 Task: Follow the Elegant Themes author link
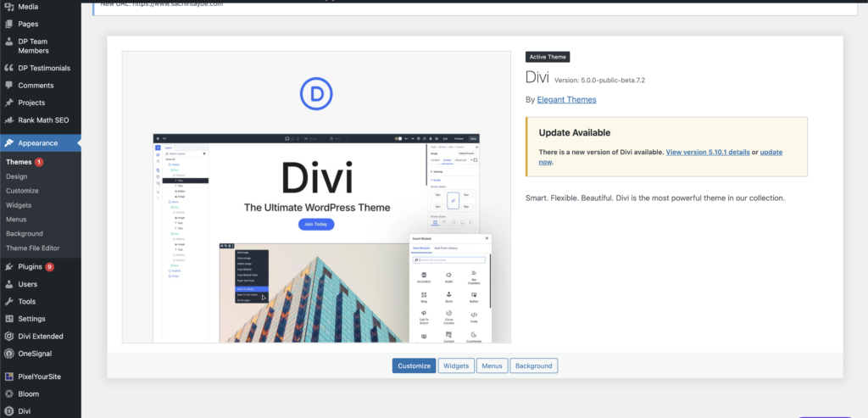point(566,100)
